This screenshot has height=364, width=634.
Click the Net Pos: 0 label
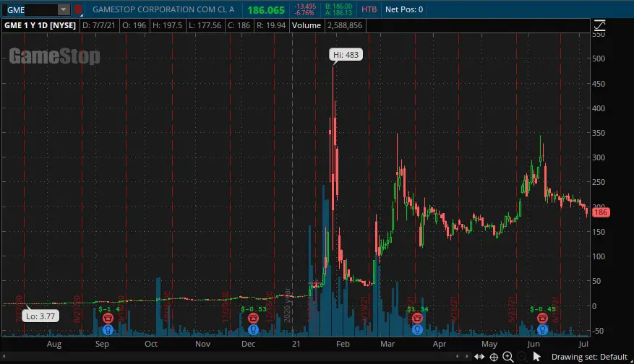[404, 9]
